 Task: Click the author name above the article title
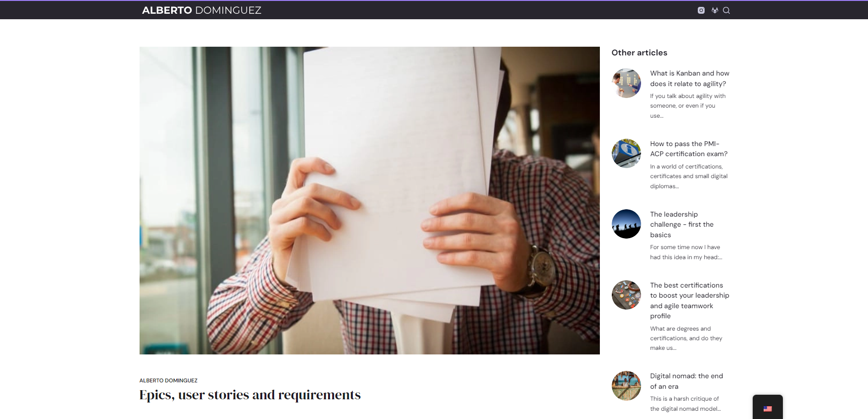point(168,381)
